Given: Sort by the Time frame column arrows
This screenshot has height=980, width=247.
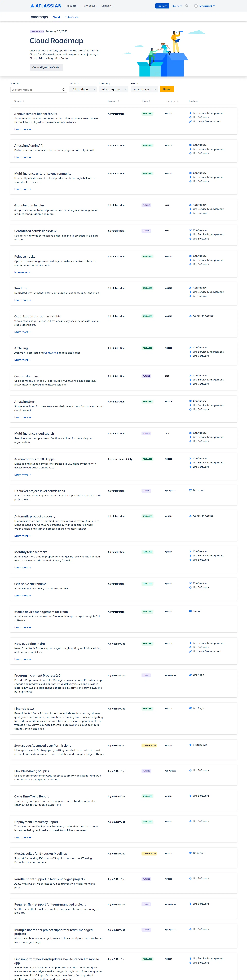Looking at the screenshot, I should click(178, 101).
